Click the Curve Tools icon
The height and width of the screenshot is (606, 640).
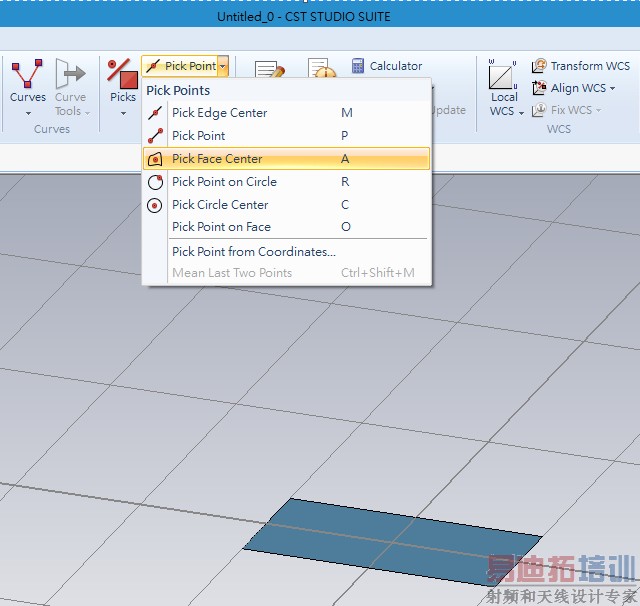[x=70, y=73]
